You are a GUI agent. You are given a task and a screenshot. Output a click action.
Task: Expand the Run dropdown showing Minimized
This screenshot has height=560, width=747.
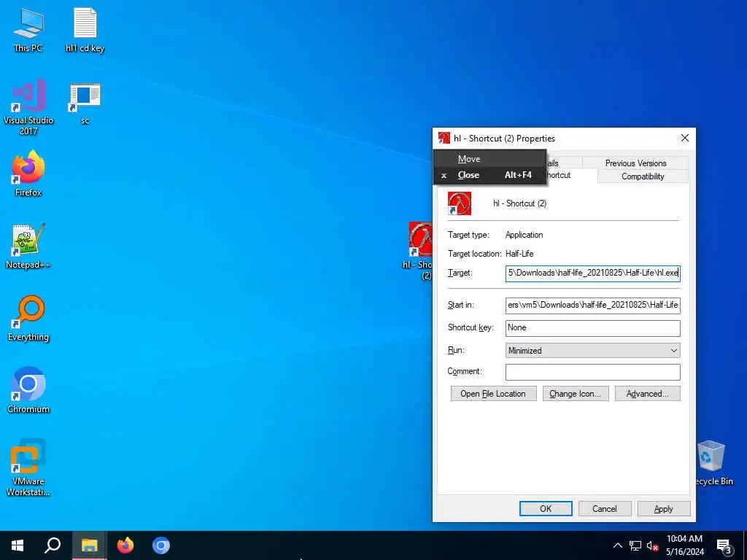click(x=592, y=351)
